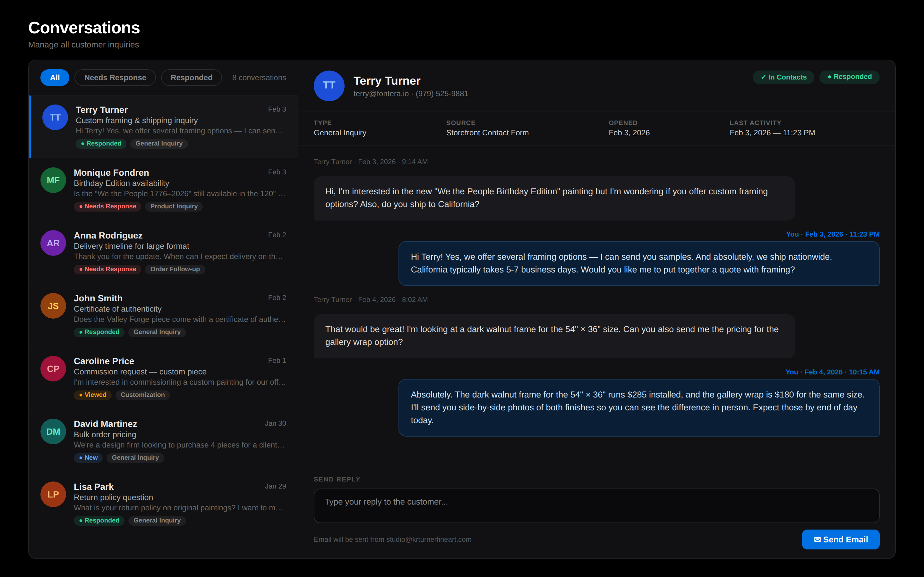The image size is (924, 577).
Task: Click the New badge on David Martinez's conversation
Action: click(x=88, y=457)
